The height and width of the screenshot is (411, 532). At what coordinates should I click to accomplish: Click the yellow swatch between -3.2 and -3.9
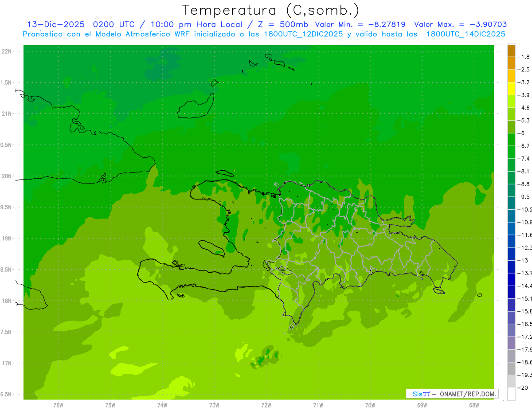tap(512, 89)
